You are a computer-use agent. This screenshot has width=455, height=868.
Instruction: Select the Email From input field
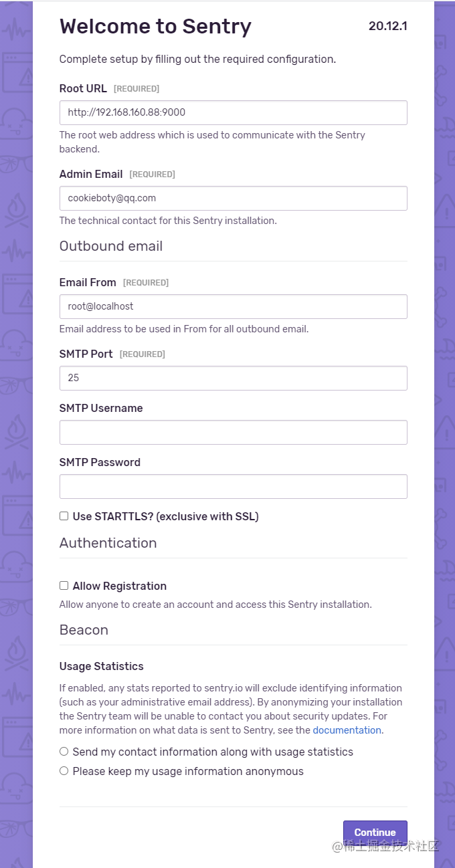click(x=233, y=306)
